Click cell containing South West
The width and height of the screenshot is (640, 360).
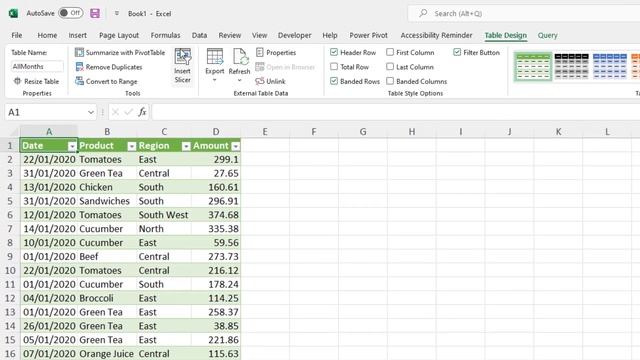164,215
